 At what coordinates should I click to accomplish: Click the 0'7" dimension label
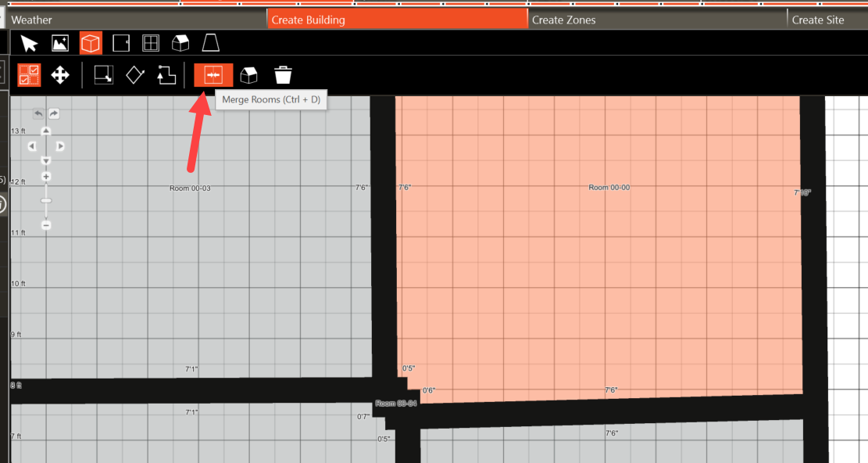363,417
